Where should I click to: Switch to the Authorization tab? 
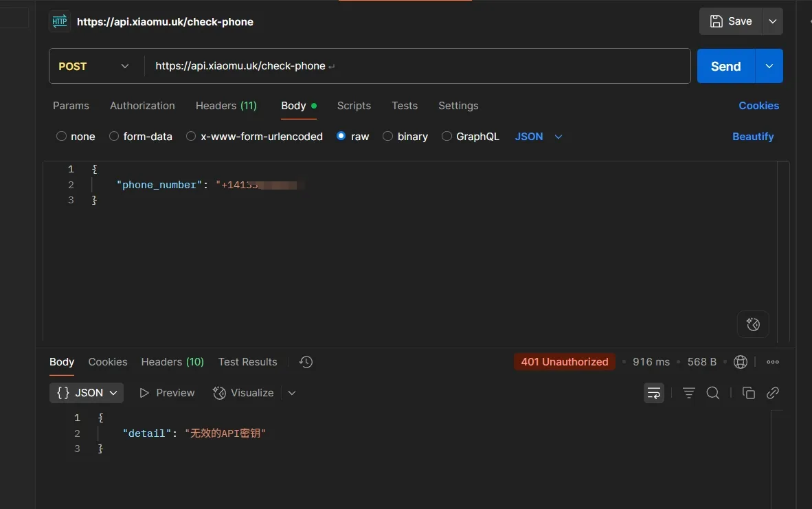tap(142, 106)
